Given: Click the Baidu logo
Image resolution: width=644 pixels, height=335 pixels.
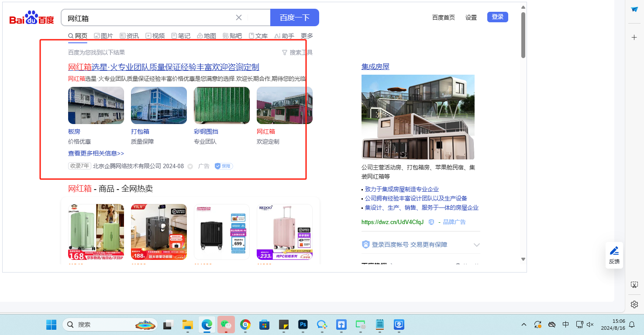Looking at the screenshot, I should coord(31,18).
